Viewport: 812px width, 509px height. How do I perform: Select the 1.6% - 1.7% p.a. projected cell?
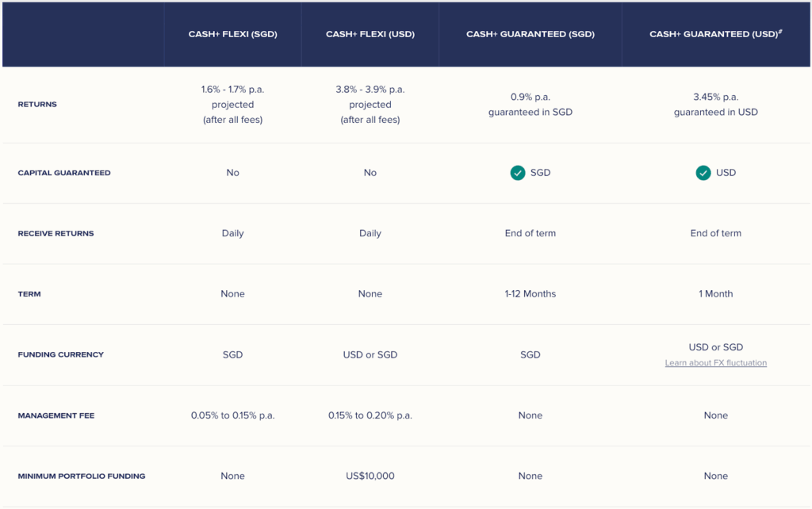pyautogui.click(x=232, y=105)
